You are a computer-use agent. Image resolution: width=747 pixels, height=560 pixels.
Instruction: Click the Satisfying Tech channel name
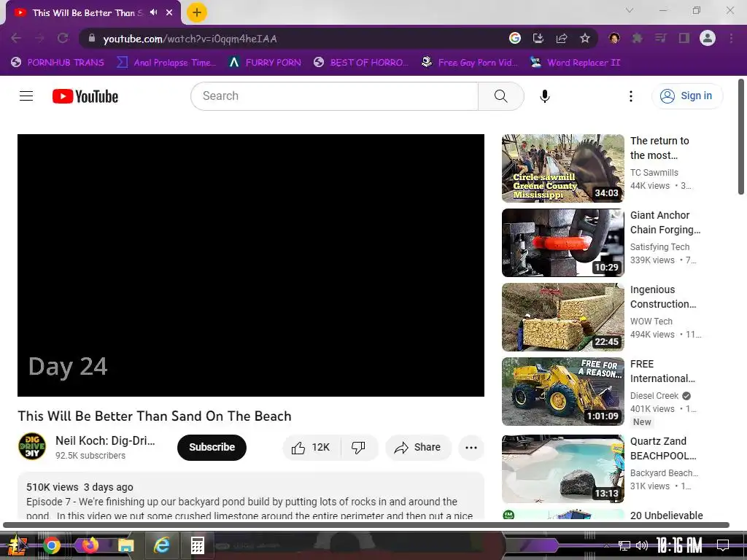click(659, 246)
